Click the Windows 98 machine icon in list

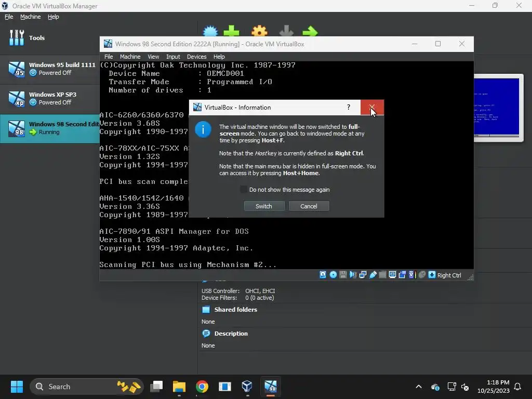pos(17,129)
